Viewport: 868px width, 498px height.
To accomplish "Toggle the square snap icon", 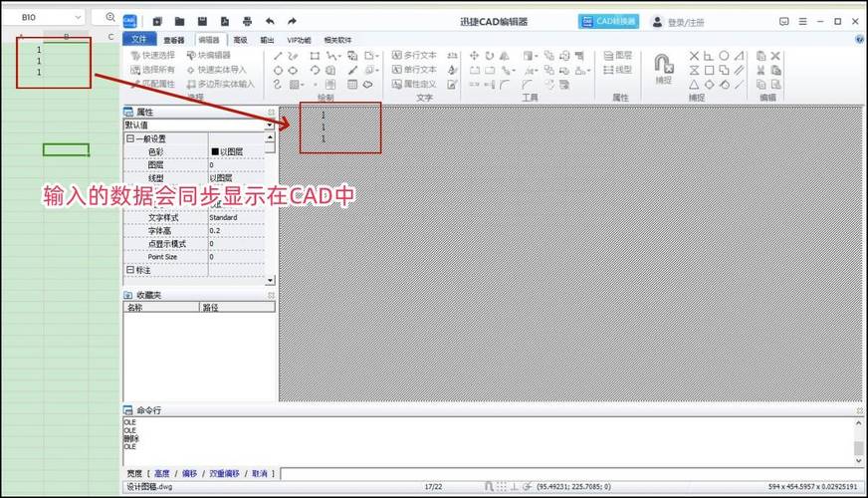I will (x=709, y=71).
